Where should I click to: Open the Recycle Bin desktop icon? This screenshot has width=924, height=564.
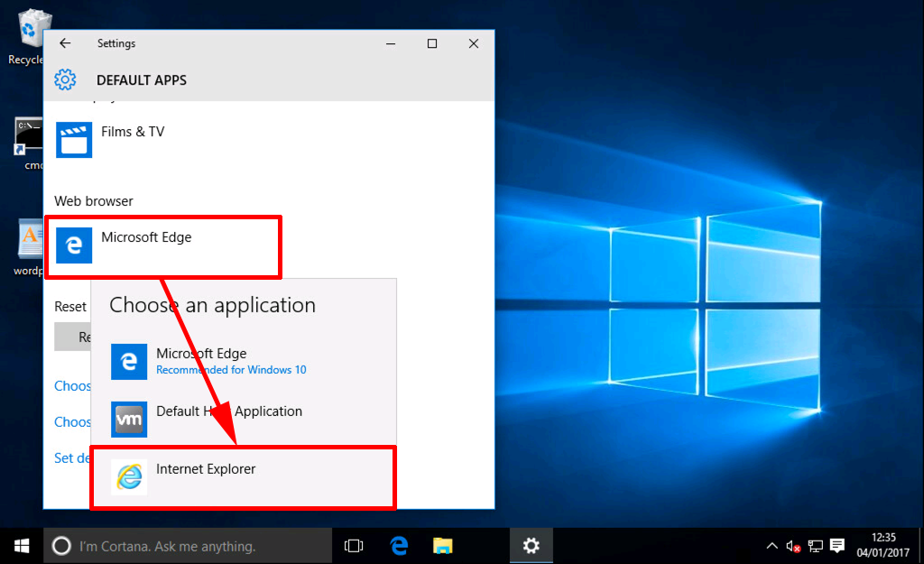coord(26,36)
